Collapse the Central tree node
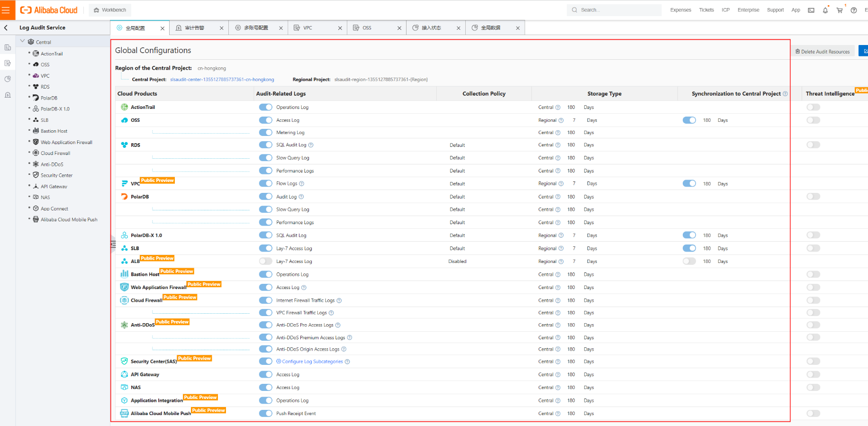The image size is (868, 426). (x=22, y=41)
